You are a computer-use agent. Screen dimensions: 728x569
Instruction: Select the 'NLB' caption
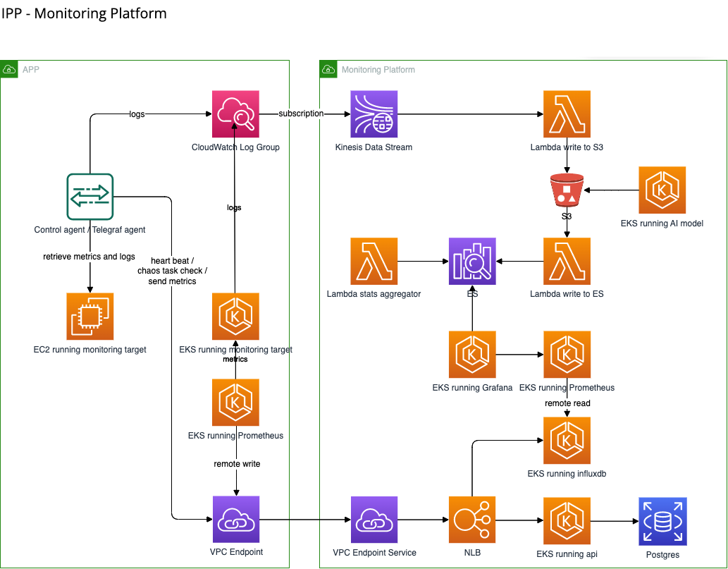coord(472,553)
